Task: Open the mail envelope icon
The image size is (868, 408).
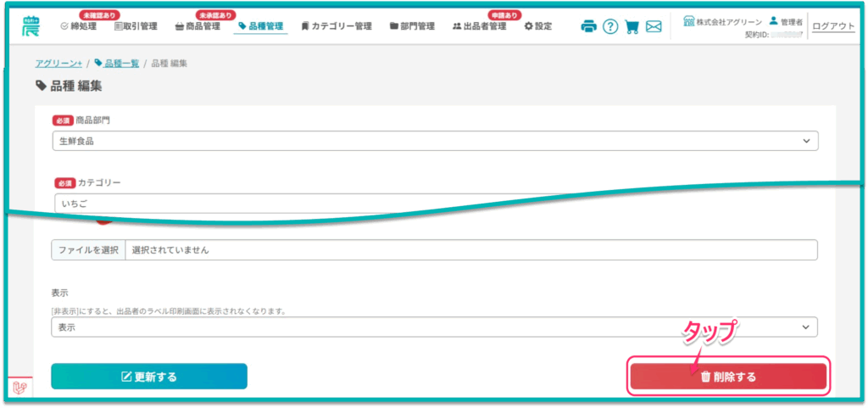Action: pos(654,26)
